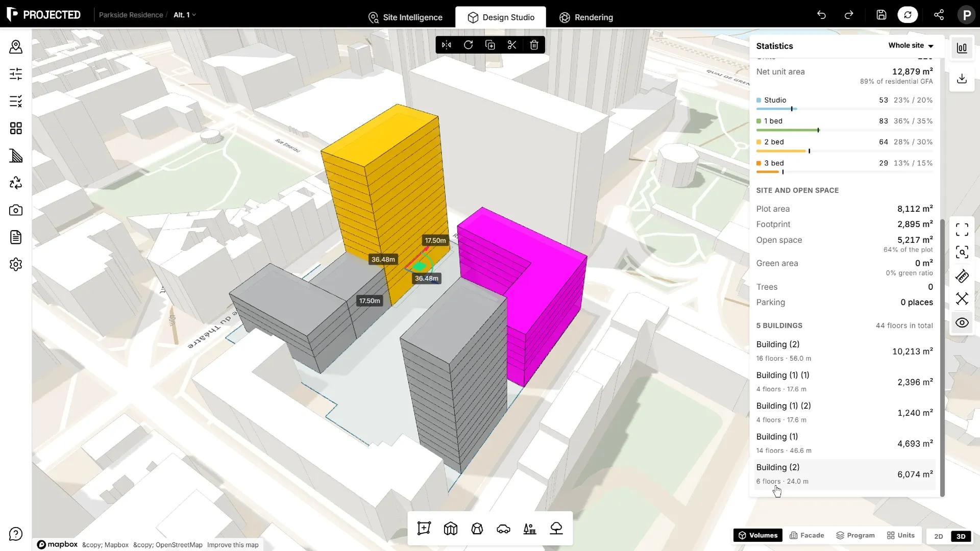The width and height of the screenshot is (980, 551).
Task: Open the Alt. 1 alternative dropdown
Action: (184, 15)
